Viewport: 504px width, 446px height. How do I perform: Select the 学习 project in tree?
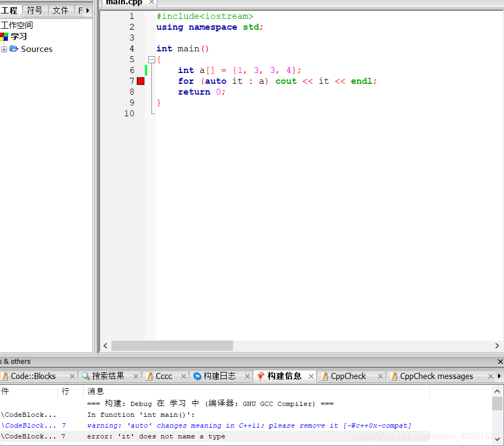(x=19, y=37)
